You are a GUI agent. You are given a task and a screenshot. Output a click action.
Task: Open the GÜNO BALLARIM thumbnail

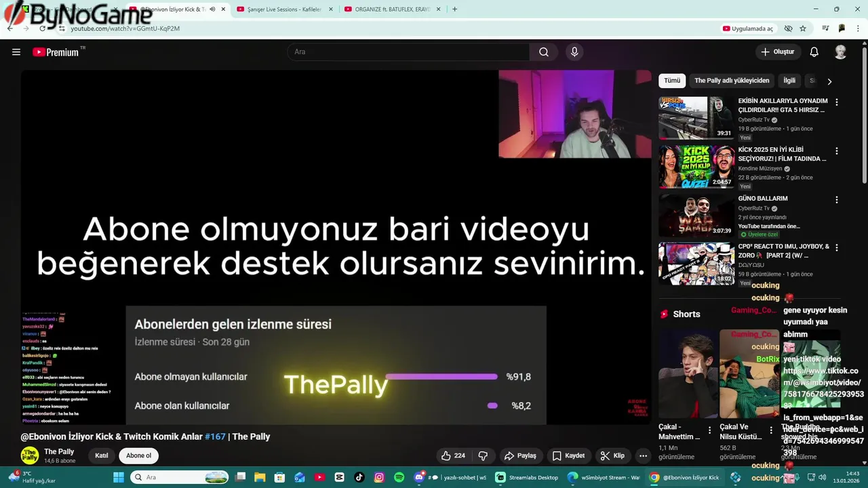click(x=696, y=216)
